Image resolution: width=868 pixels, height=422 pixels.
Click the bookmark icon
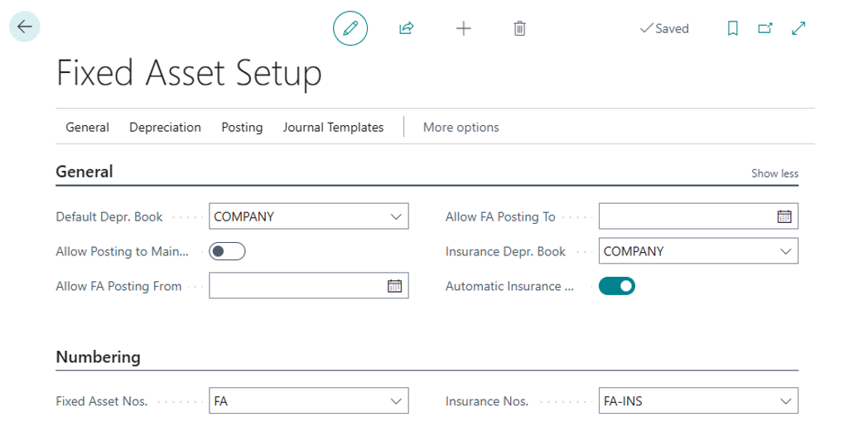click(x=732, y=28)
